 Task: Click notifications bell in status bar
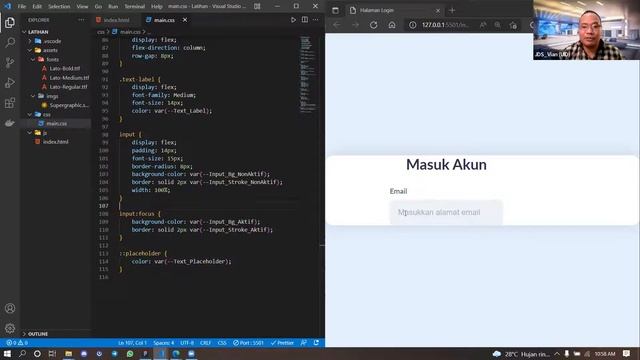(316, 343)
